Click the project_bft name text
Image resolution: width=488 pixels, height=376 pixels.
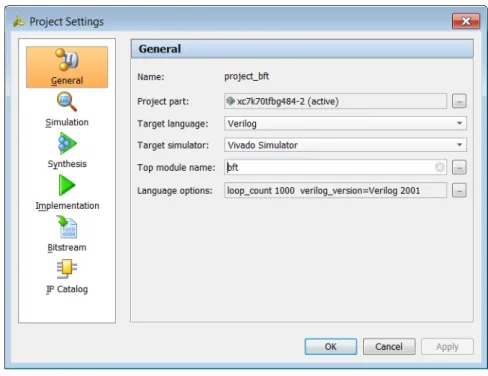point(247,76)
